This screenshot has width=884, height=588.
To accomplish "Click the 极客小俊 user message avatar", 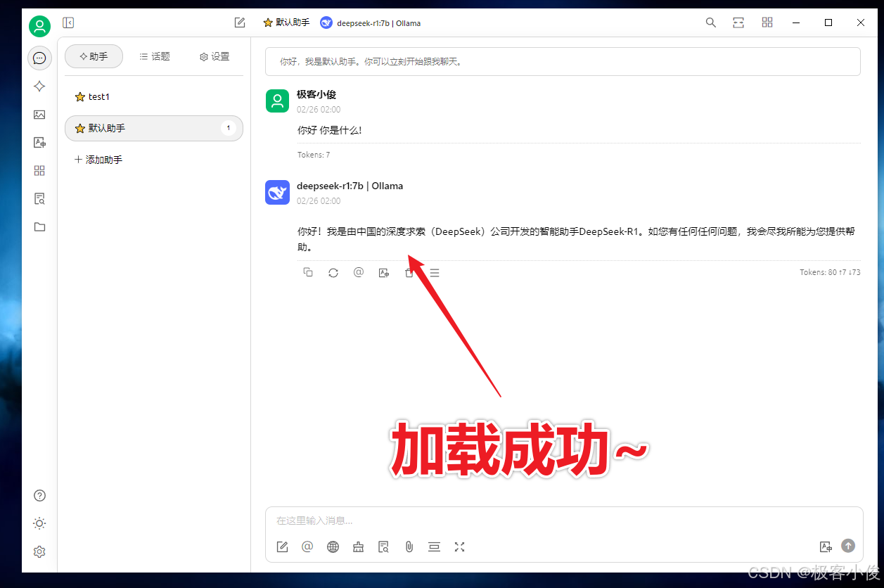I will tap(278, 101).
